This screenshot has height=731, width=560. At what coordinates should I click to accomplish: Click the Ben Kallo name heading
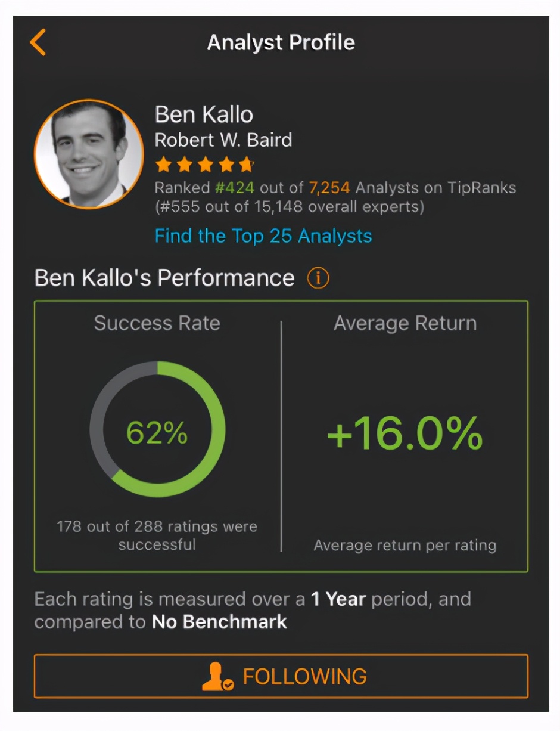pos(204,114)
